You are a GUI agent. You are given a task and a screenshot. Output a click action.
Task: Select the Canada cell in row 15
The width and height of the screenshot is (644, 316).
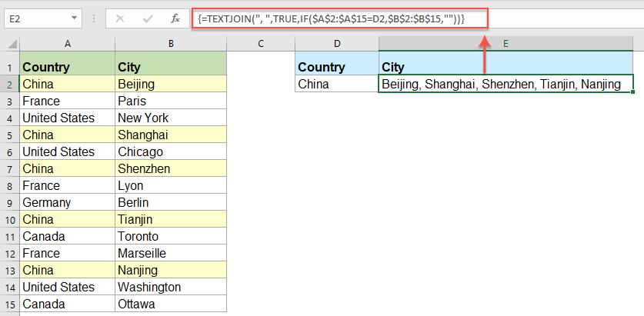[x=68, y=304]
